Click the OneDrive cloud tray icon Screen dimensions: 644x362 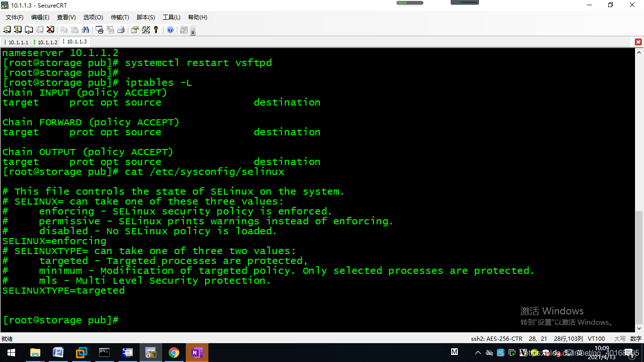point(489,353)
